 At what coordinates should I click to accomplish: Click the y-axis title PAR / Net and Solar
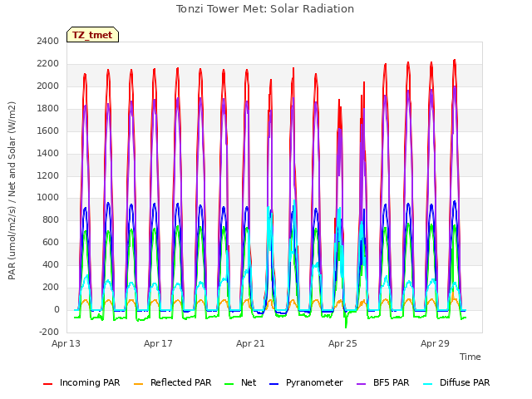tap(12, 190)
